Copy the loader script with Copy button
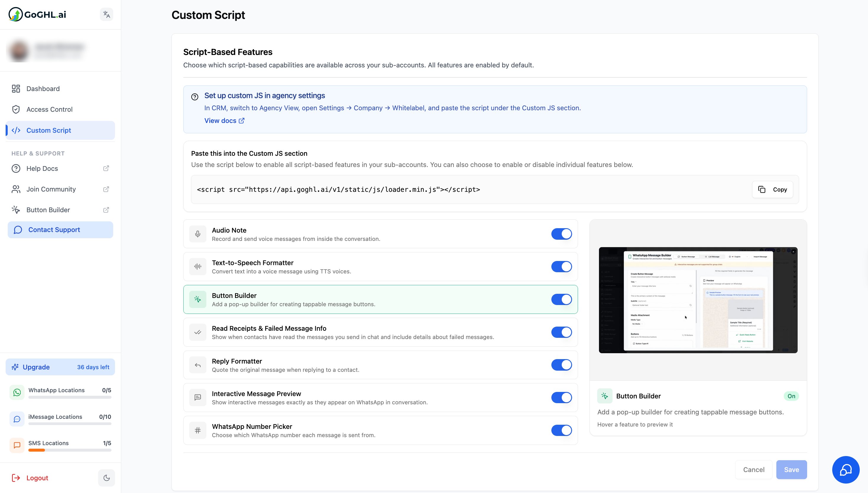 click(773, 190)
